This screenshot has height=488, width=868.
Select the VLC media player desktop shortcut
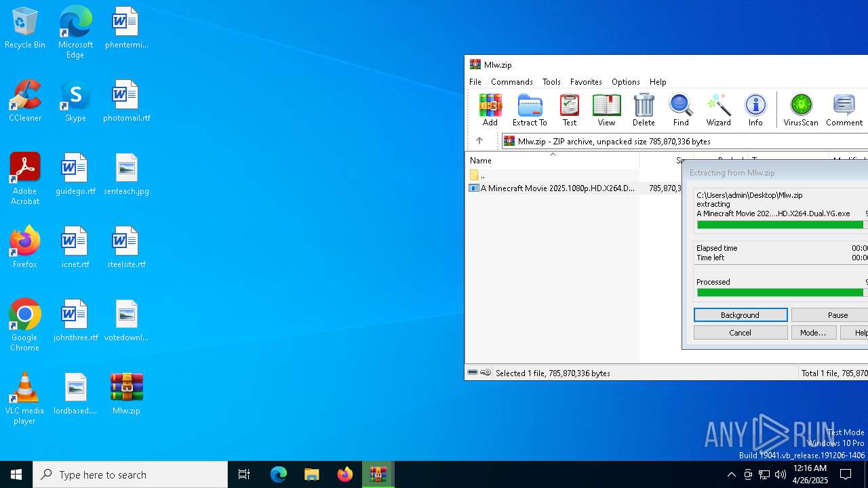pos(25,399)
